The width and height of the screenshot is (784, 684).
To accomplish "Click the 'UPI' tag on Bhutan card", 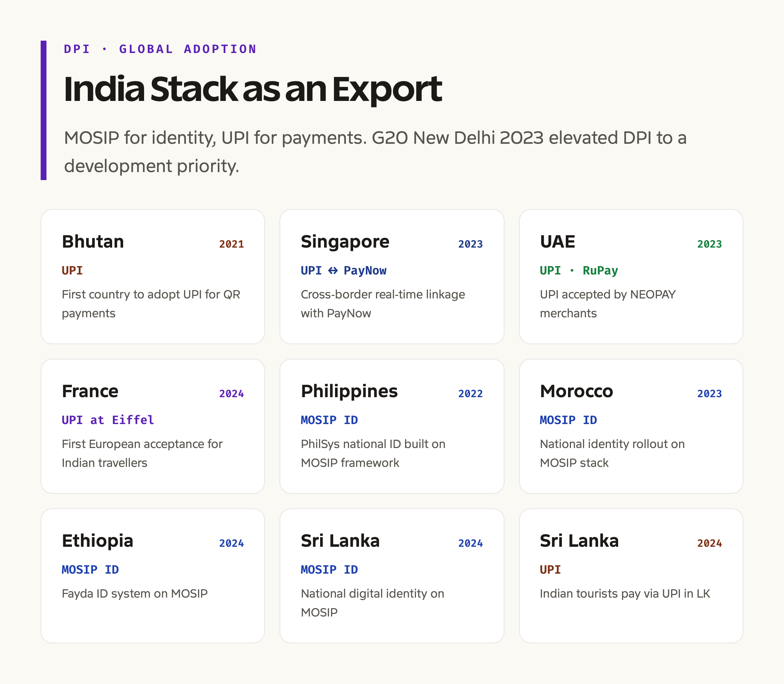I will (x=72, y=270).
